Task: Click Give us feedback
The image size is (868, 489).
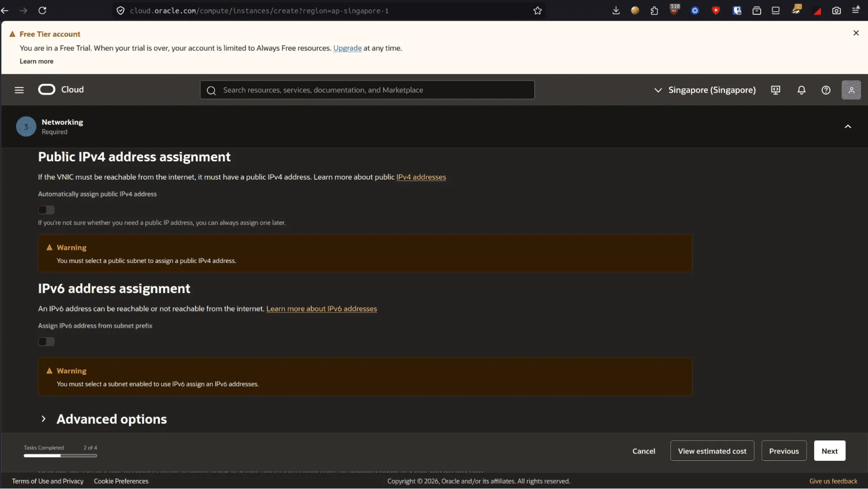Action: (833, 481)
